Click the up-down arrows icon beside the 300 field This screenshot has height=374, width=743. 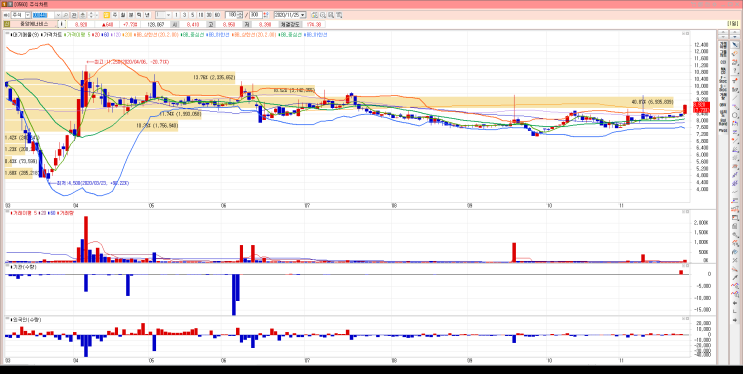266,15
